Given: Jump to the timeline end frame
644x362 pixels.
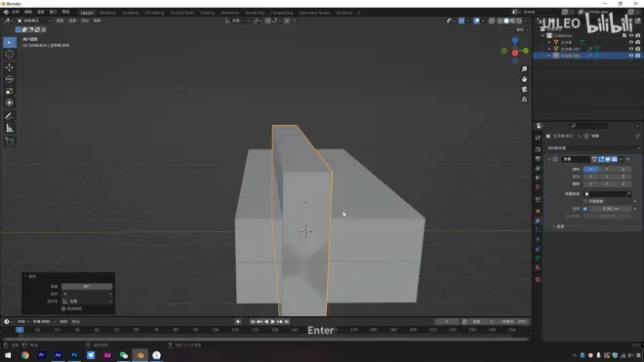Looking at the screenshot, I should [x=287, y=322].
